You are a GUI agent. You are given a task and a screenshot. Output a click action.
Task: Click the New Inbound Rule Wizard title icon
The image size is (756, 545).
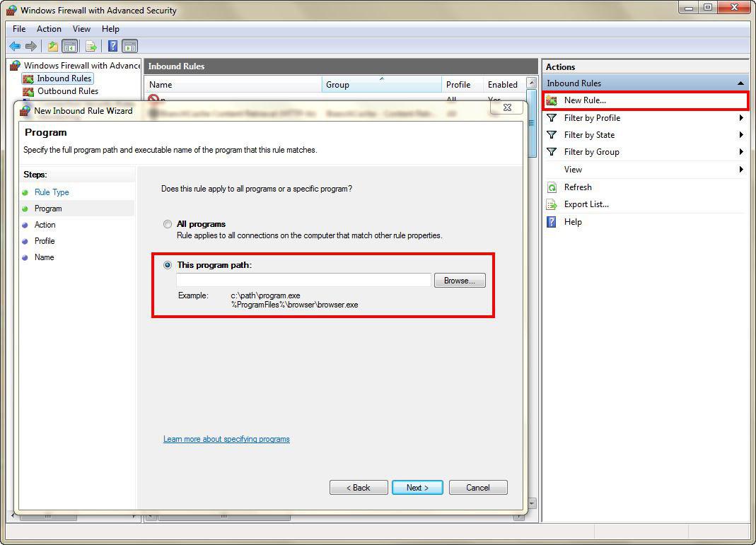[25, 111]
